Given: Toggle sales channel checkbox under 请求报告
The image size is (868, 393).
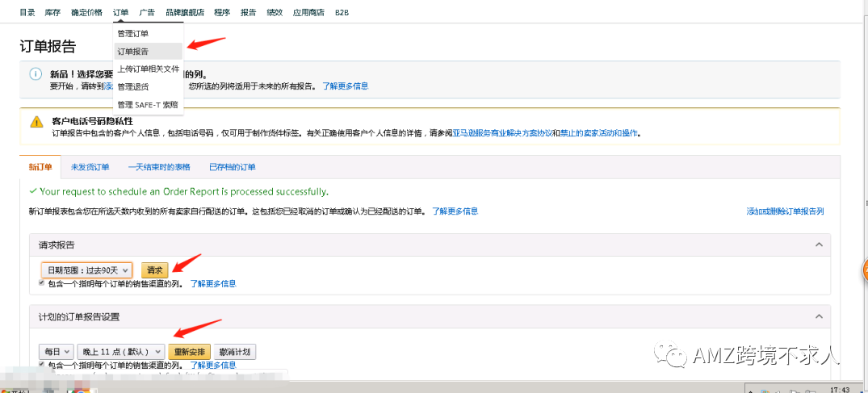Looking at the screenshot, I should [42, 283].
